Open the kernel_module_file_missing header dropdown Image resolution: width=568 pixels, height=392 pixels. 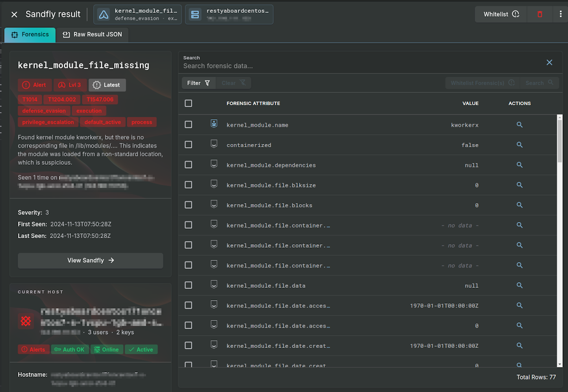click(137, 14)
